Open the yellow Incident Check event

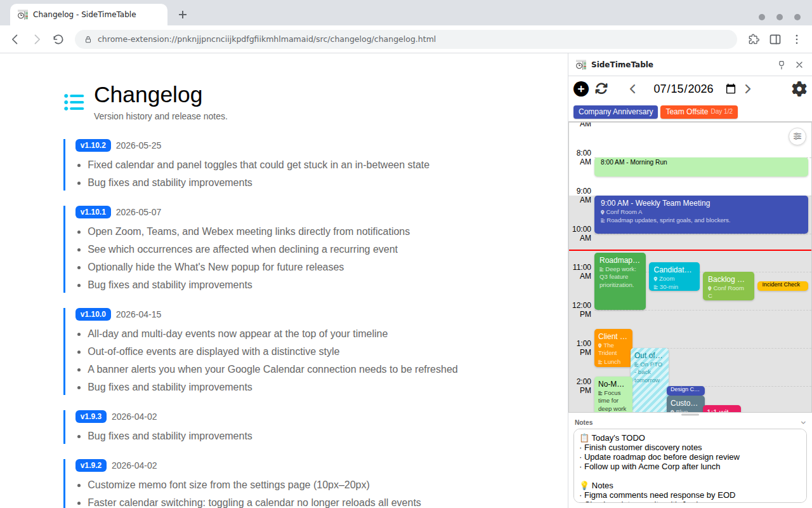[x=782, y=286]
